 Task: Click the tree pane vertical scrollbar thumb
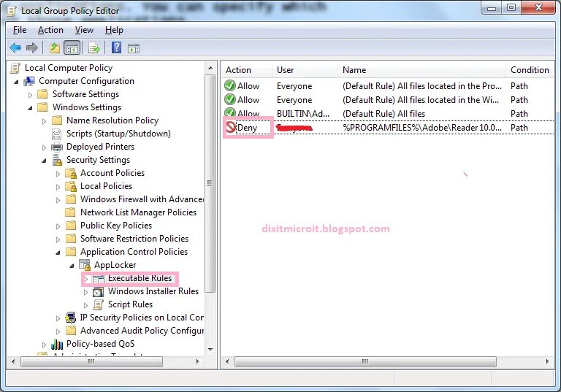[x=210, y=183]
